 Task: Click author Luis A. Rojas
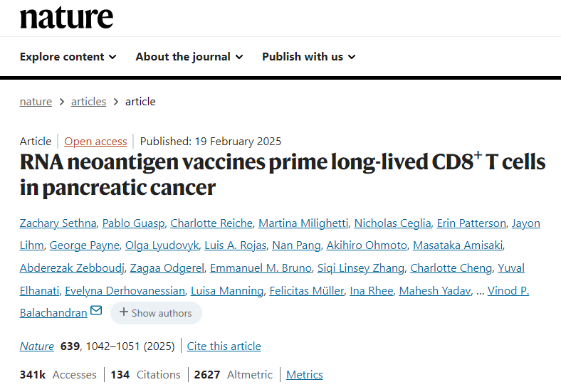click(235, 245)
